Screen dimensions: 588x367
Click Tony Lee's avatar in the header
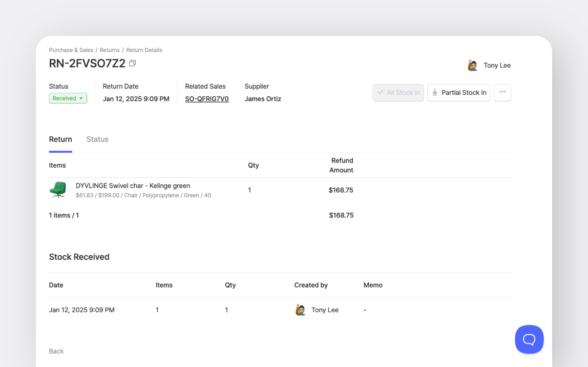tap(472, 65)
